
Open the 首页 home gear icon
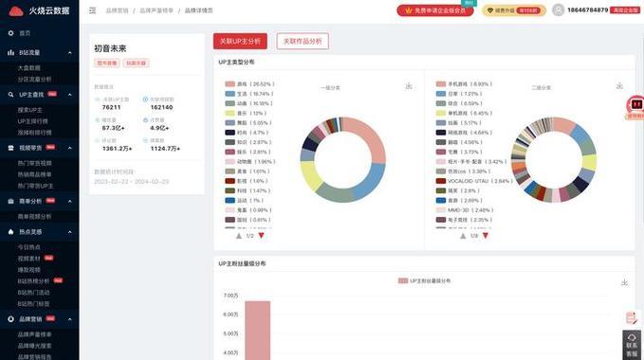click(x=10, y=33)
